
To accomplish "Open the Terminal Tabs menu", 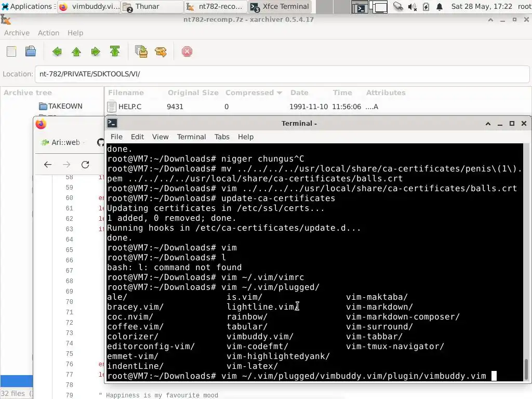I will pos(222,137).
